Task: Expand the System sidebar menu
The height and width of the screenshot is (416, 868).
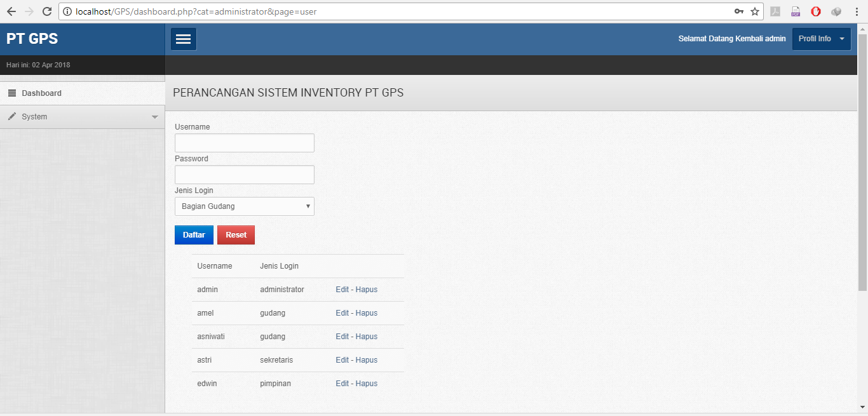Action: pos(83,117)
